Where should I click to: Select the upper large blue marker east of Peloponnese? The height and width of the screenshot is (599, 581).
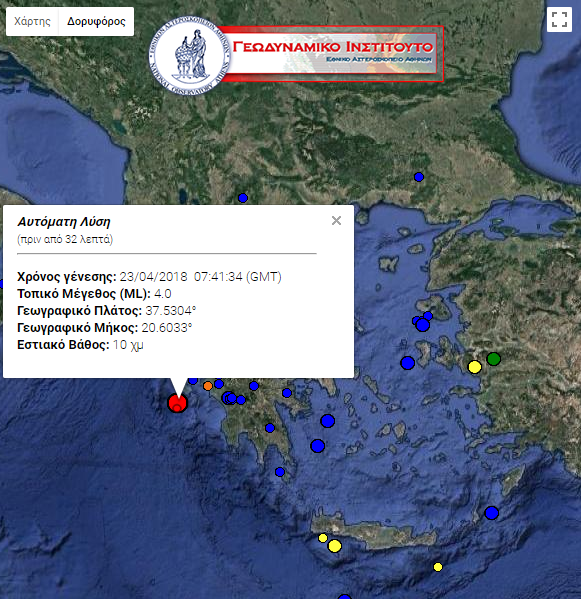pyautogui.click(x=327, y=421)
